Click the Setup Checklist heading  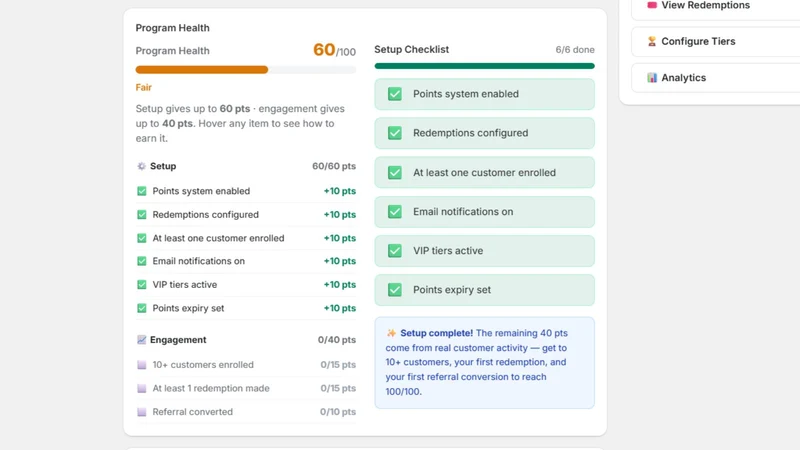(x=411, y=49)
